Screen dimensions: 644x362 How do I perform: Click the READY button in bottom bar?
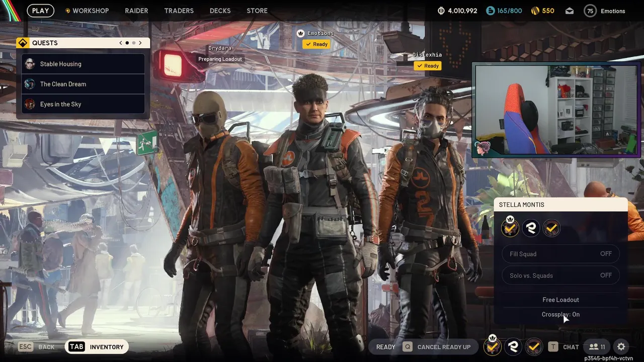tap(386, 347)
